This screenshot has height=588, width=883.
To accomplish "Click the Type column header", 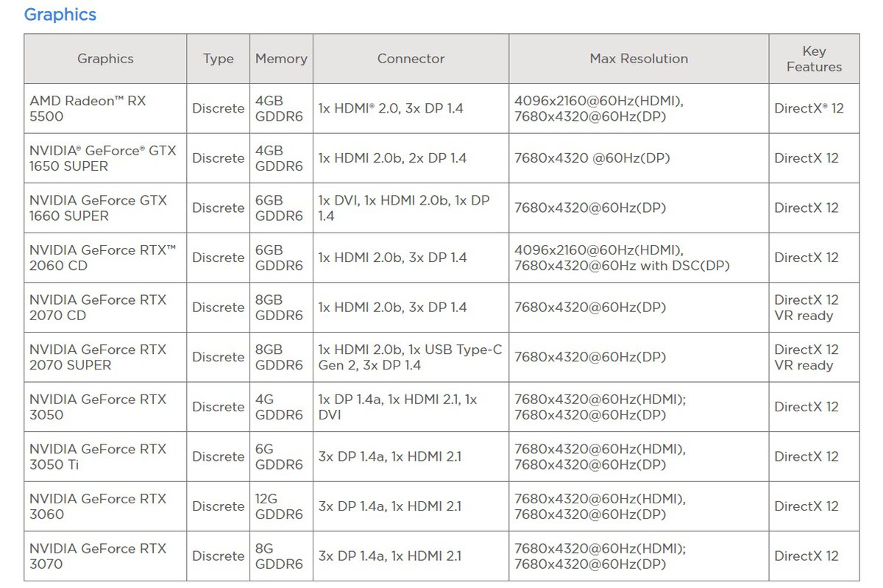I will [x=218, y=59].
